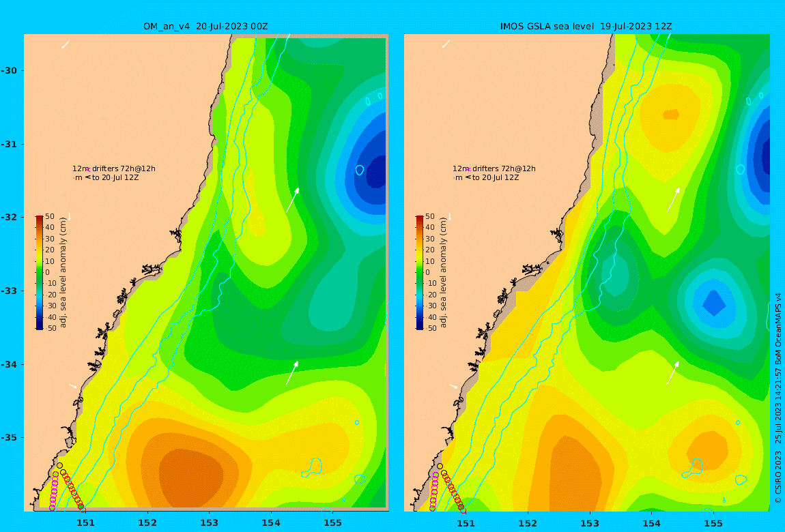The width and height of the screenshot is (785, 532).
Task: Click the 0 tick label on the left colorbar
Action: coord(48,273)
